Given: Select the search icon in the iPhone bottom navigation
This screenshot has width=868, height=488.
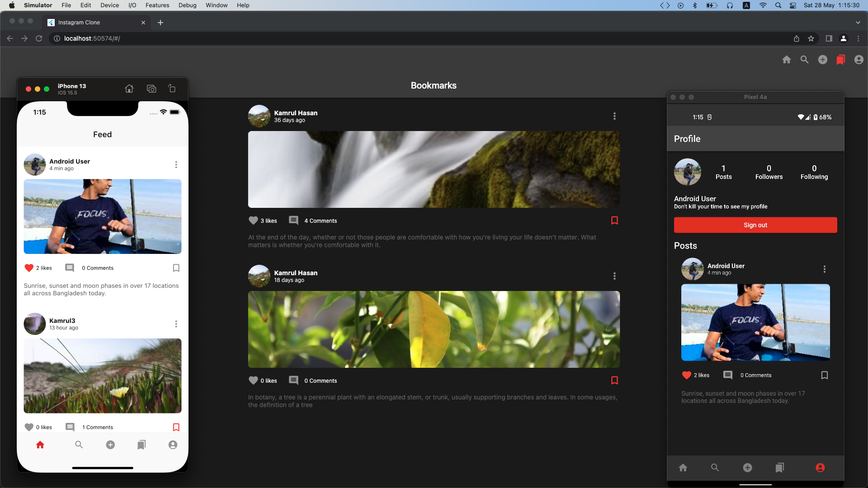Looking at the screenshot, I should (78, 445).
